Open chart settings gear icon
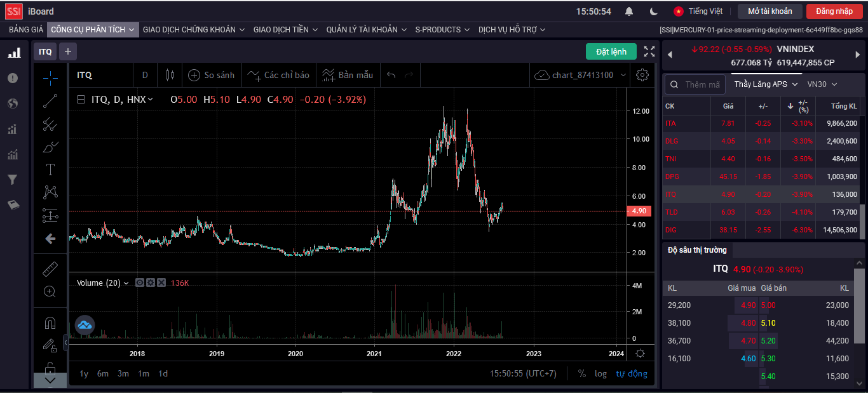 [x=642, y=75]
